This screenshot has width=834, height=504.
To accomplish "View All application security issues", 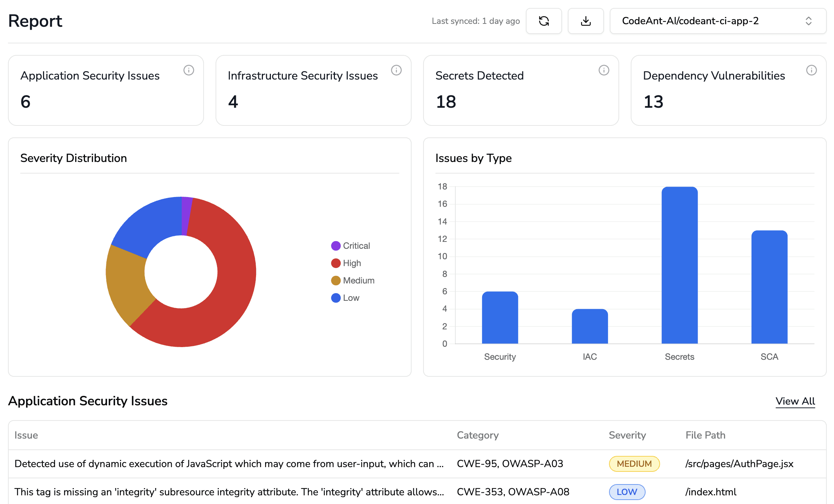I will [x=795, y=401].
